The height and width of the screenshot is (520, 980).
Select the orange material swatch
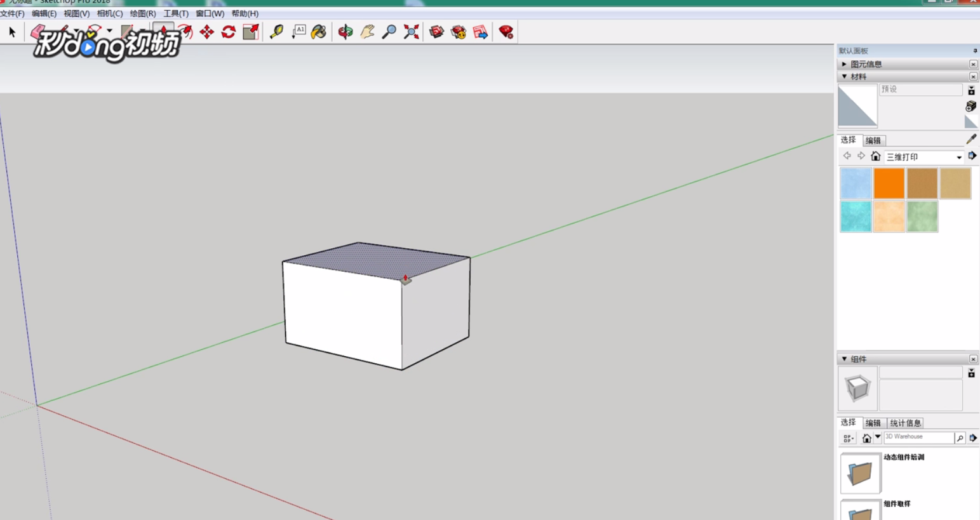coord(889,183)
